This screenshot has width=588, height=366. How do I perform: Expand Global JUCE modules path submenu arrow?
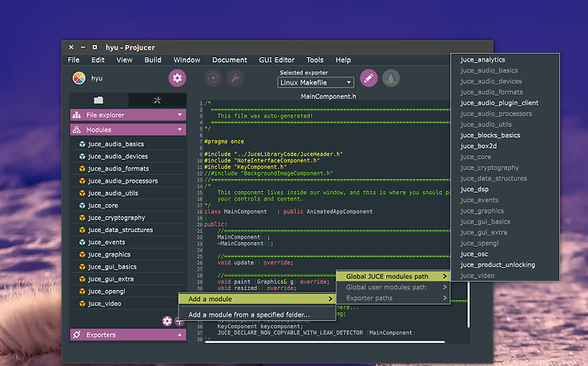point(445,276)
